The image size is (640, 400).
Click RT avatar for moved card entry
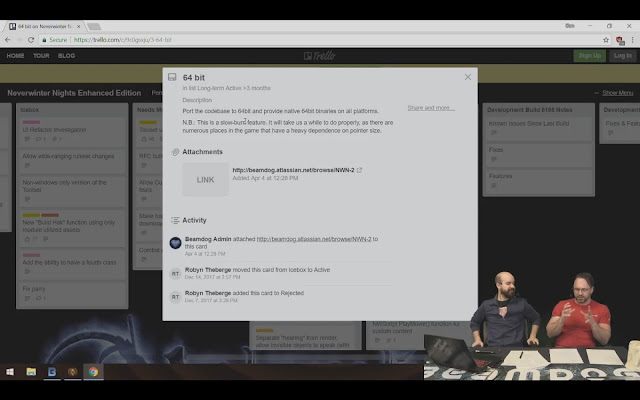click(x=176, y=273)
